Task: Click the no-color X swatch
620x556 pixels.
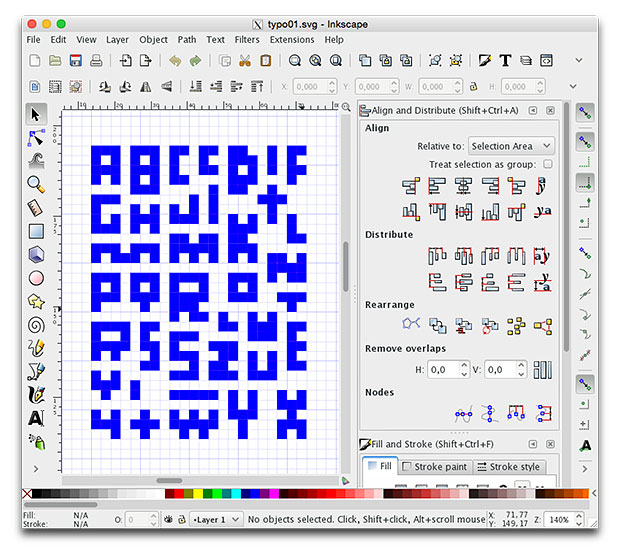Action: click(x=27, y=493)
